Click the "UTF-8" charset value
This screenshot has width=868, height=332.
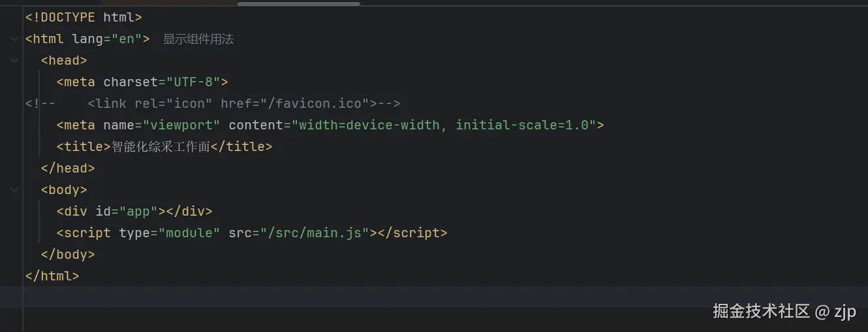point(193,82)
